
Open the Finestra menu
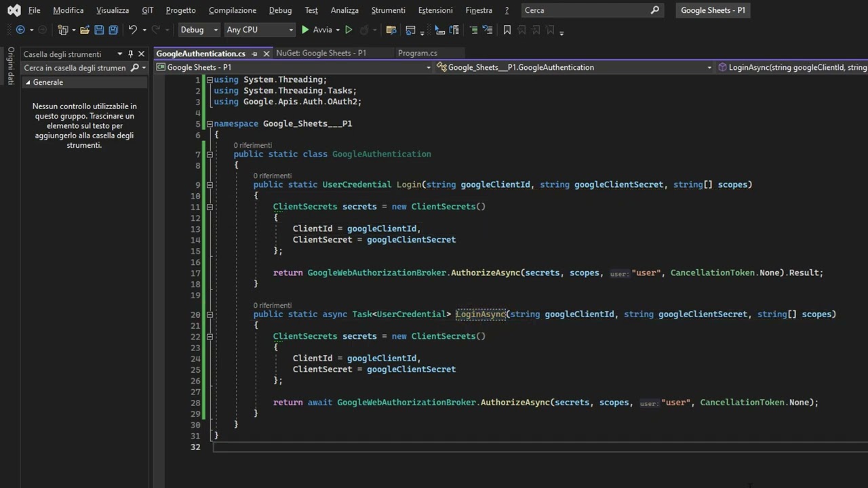tap(479, 10)
